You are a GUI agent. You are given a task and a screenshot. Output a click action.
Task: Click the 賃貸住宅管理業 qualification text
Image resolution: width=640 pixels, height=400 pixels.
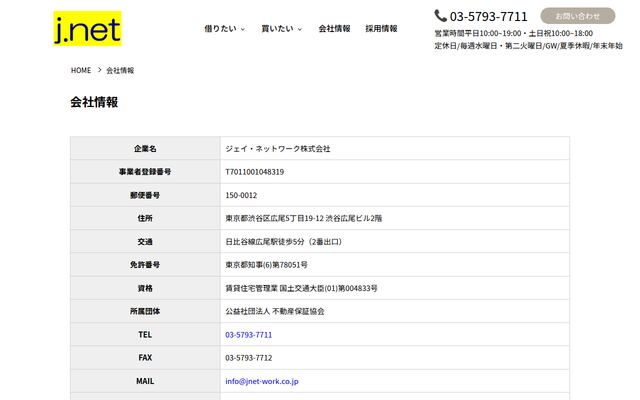pos(251,288)
